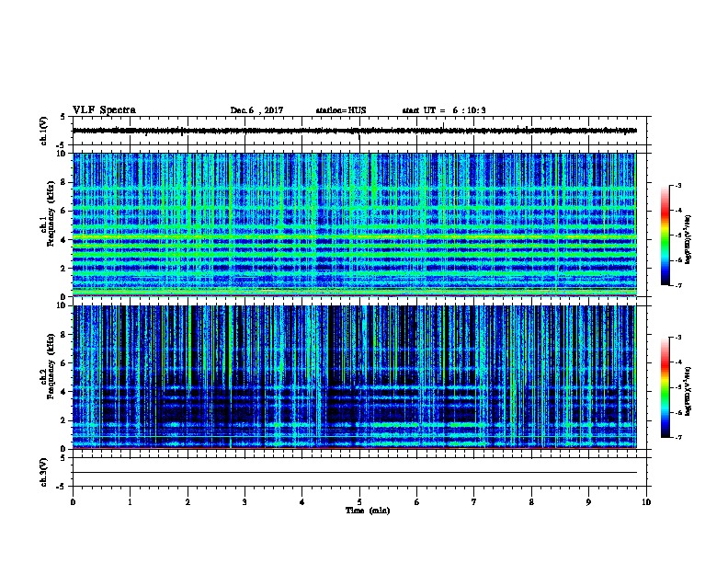Click the "-5" volt tick on ch.3(V) axis

coord(62,487)
